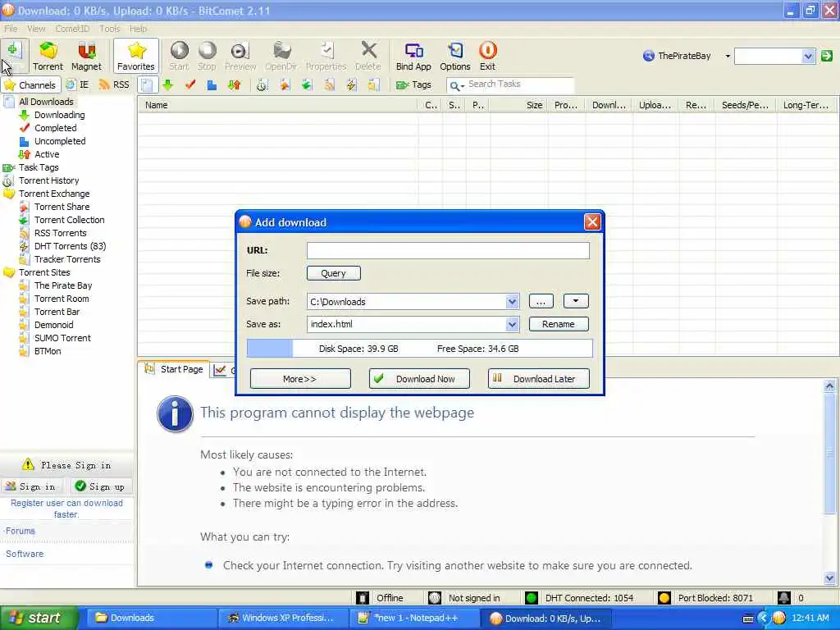Image resolution: width=840 pixels, height=630 pixels.
Task: Open the View menu
Action: coord(36,29)
